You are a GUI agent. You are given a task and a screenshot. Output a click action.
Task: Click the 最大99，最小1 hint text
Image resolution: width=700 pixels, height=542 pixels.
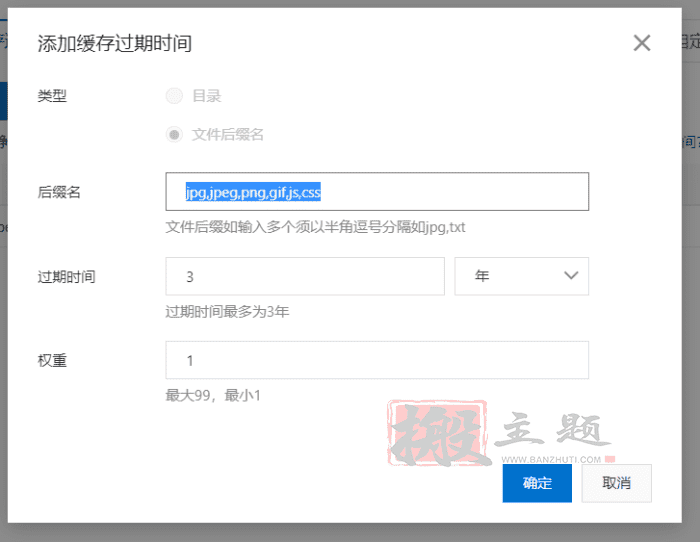coord(213,395)
